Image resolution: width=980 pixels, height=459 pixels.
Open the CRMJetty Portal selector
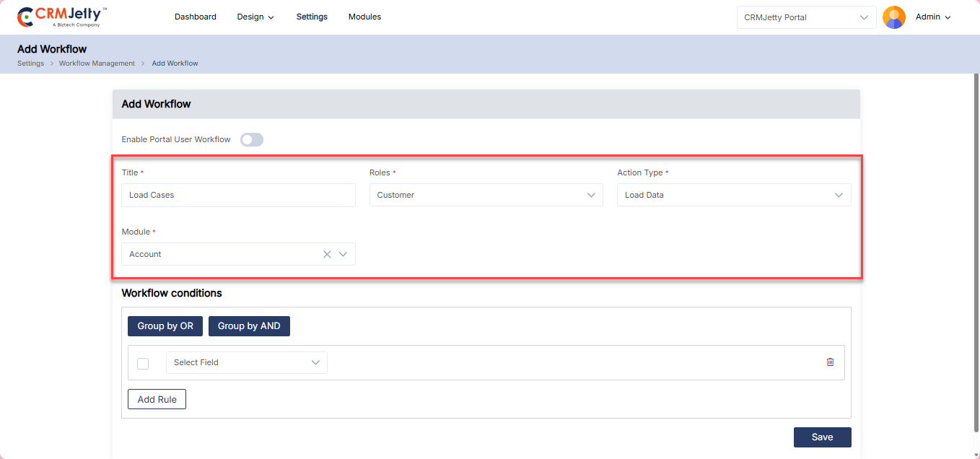click(x=806, y=17)
